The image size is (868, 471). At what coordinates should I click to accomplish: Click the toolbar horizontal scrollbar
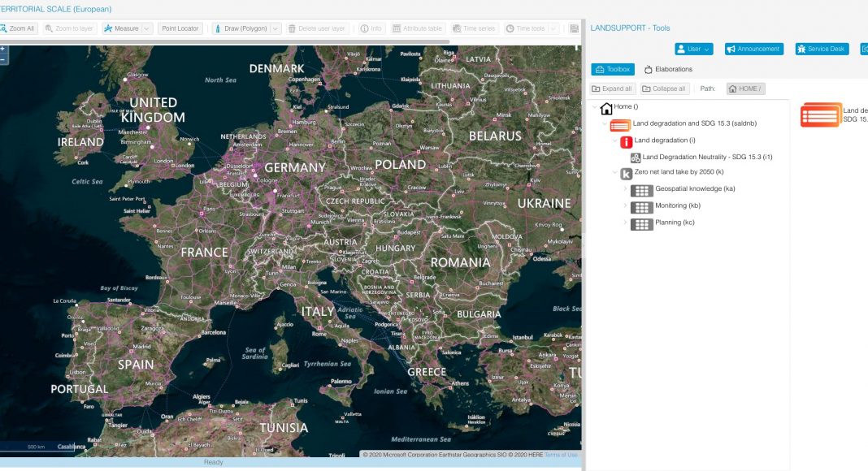pos(224,41)
